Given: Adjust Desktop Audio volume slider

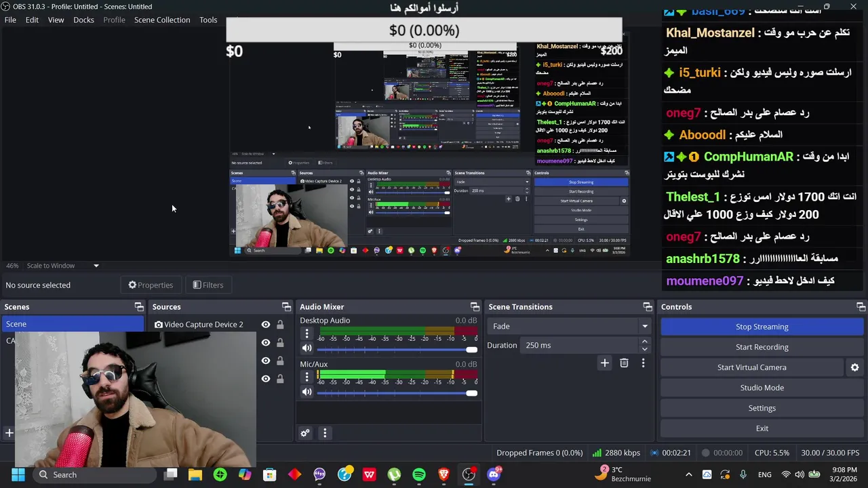Looking at the screenshot, I should click(397, 349).
